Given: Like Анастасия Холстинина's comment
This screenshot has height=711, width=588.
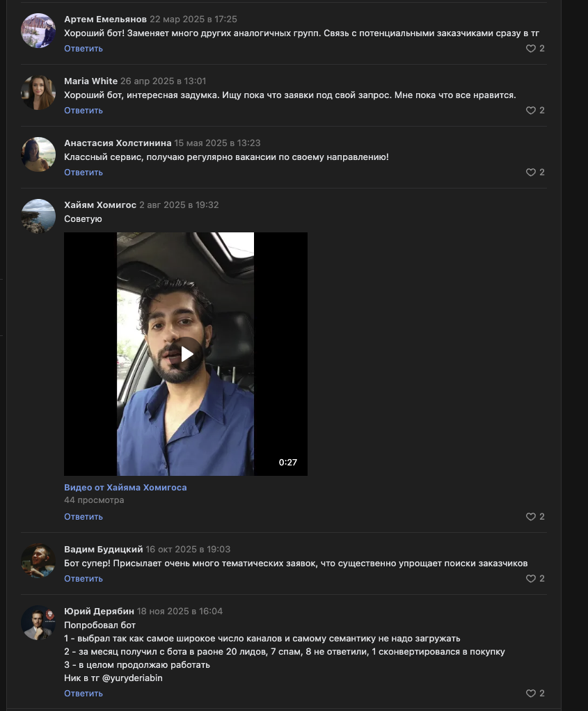Looking at the screenshot, I should pyautogui.click(x=531, y=173).
